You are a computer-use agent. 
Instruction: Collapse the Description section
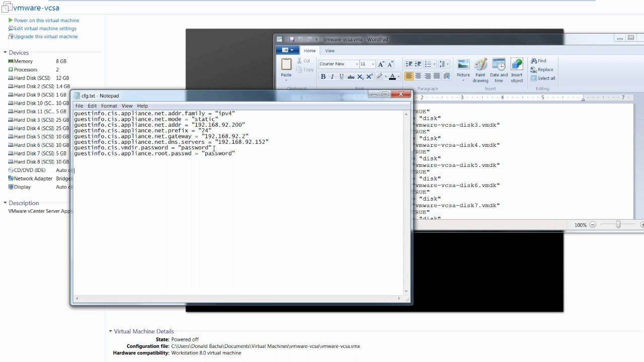tap(5, 203)
